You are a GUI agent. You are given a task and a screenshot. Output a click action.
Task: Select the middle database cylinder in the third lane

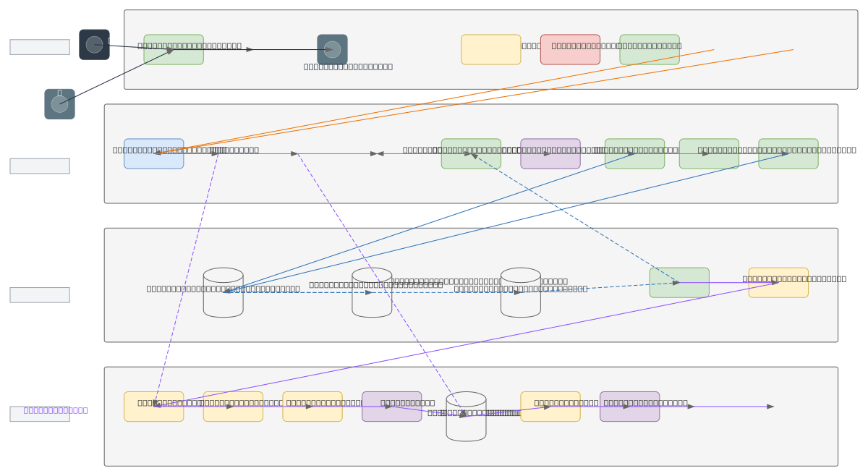[x=372, y=292]
